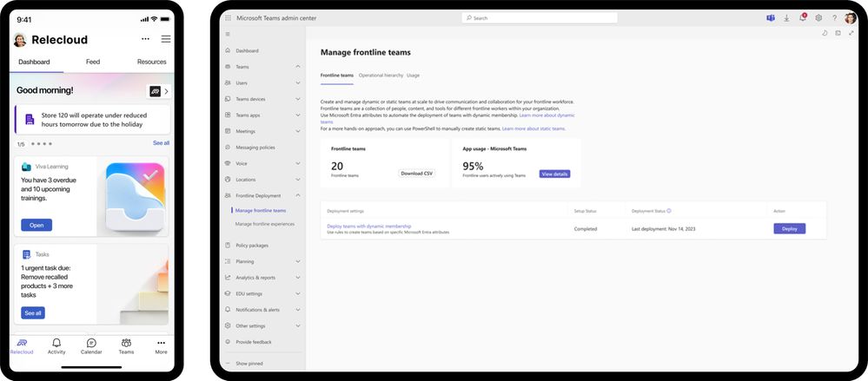This screenshot has width=868, height=381.
Task: Expand the Voice section chevron
Action: click(x=298, y=164)
